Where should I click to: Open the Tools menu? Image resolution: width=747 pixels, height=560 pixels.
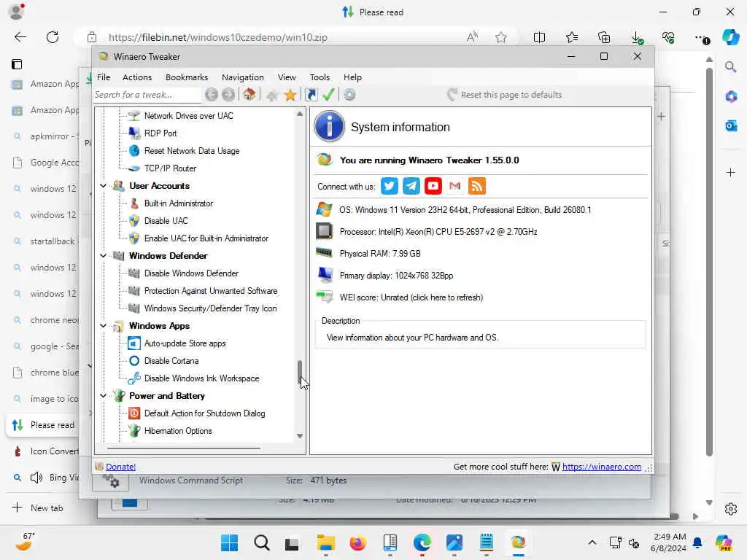[320, 77]
